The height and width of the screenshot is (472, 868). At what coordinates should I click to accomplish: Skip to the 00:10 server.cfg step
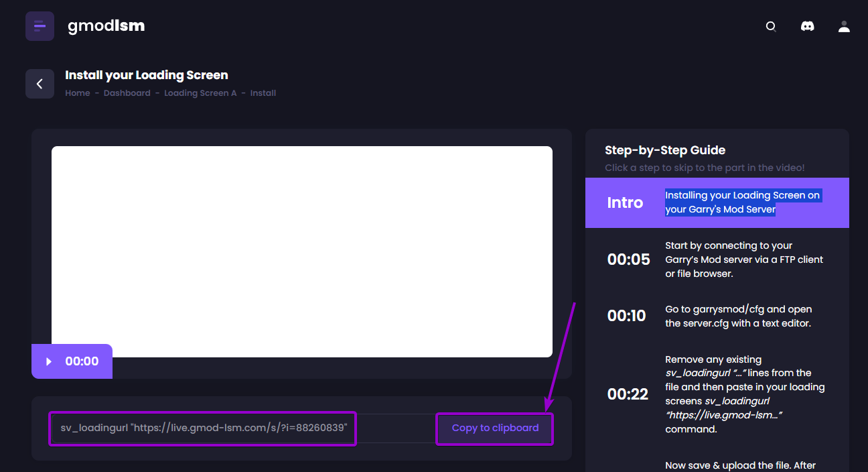tap(717, 316)
